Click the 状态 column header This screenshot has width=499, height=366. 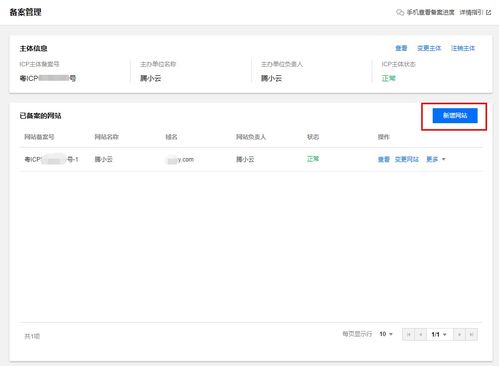[313, 137]
